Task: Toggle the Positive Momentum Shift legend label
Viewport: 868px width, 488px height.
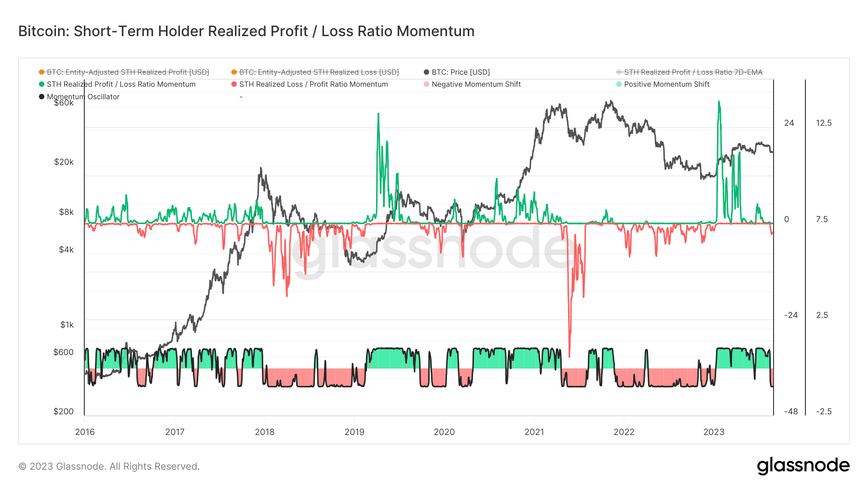Action: (x=667, y=84)
